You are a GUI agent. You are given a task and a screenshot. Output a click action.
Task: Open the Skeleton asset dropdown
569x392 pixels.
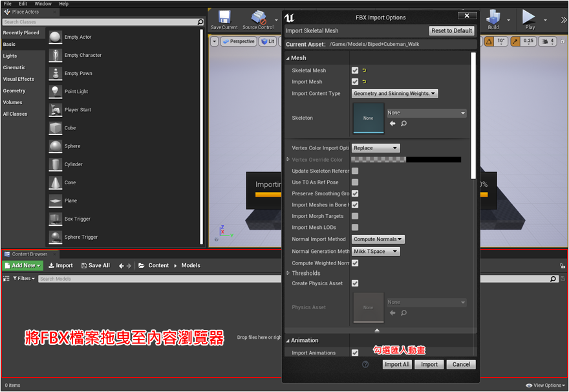[426, 113]
